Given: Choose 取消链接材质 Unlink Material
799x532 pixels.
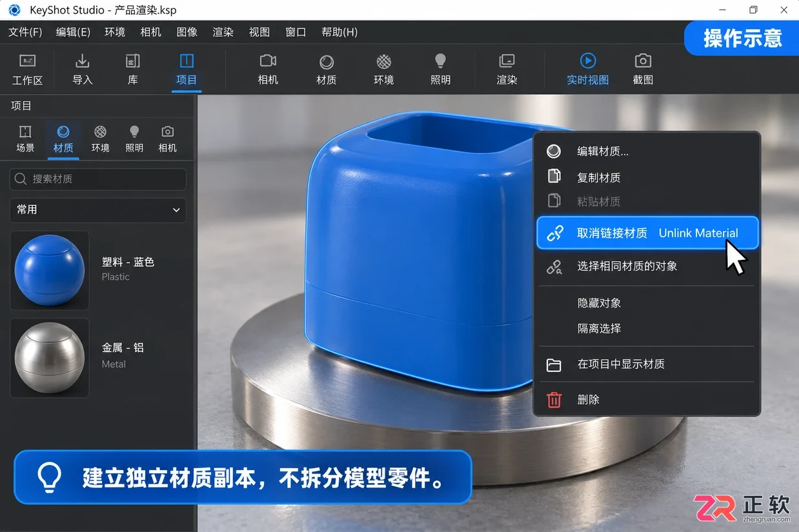Looking at the screenshot, I should (x=647, y=233).
